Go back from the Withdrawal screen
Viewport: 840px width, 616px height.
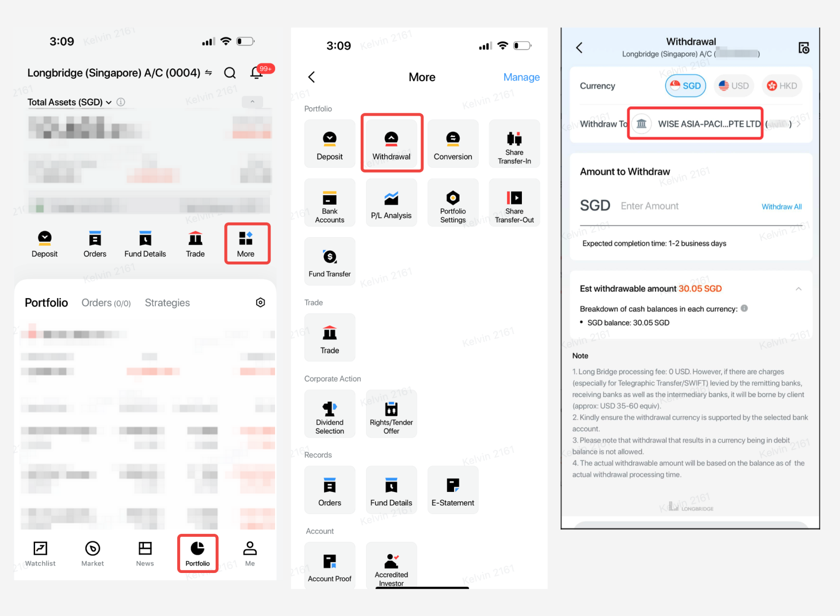579,47
